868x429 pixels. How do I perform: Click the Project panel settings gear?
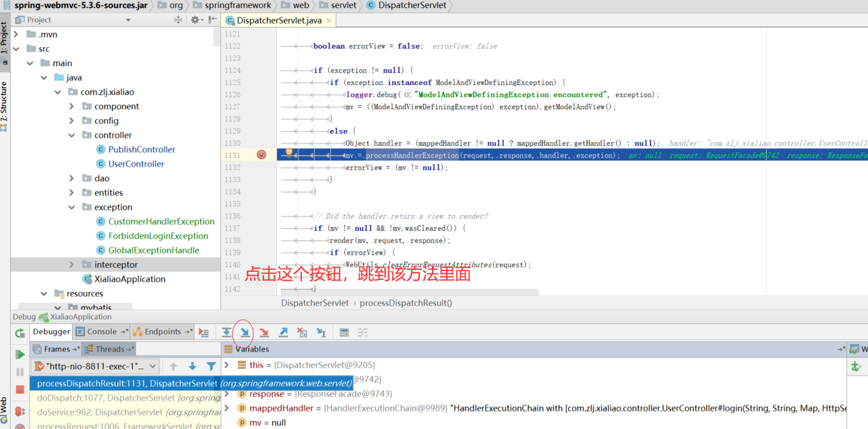pyautogui.click(x=196, y=20)
